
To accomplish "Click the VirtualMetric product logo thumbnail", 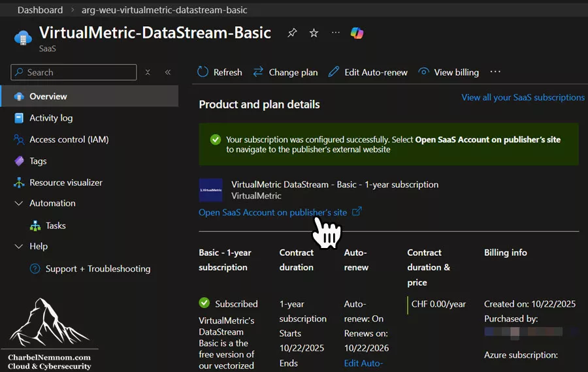I will point(211,190).
